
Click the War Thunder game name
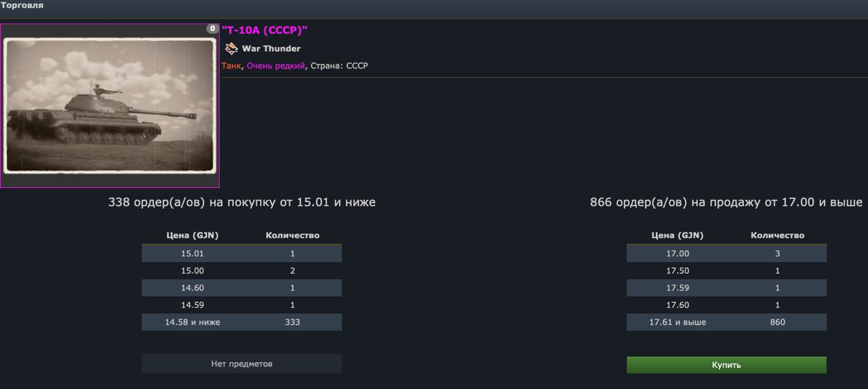pyautogui.click(x=271, y=49)
